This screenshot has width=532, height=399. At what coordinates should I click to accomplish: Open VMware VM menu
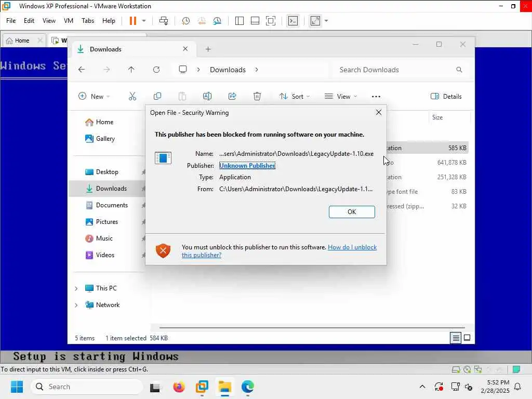pyautogui.click(x=69, y=21)
